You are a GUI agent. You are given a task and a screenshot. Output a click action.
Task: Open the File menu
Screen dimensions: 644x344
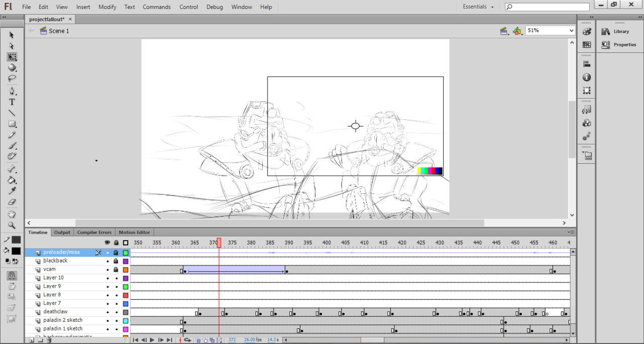pyautogui.click(x=27, y=7)
